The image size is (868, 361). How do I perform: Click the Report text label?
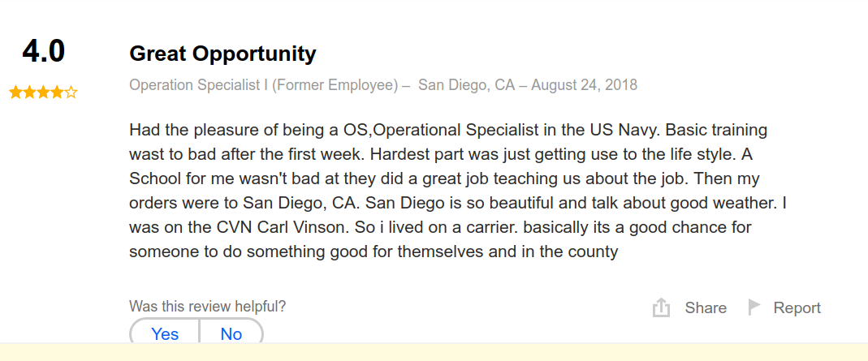point(797,307)
